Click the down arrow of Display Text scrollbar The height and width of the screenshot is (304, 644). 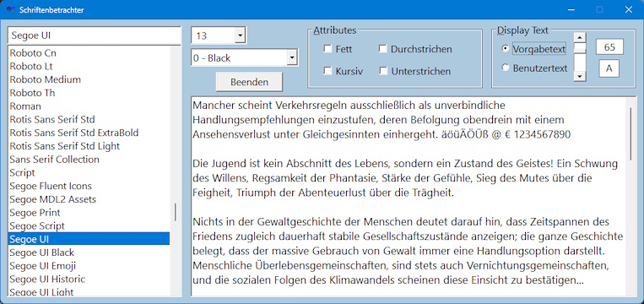[580, 76]
